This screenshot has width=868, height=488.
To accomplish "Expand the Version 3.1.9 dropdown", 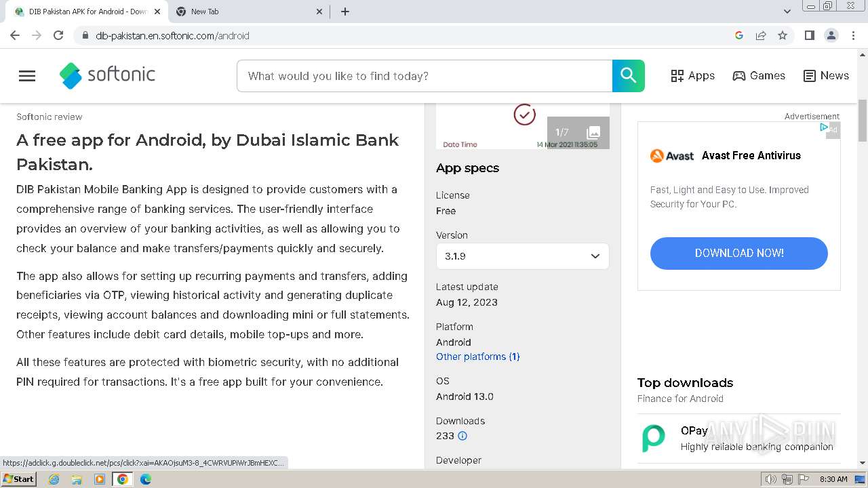I will coord(522,256).
